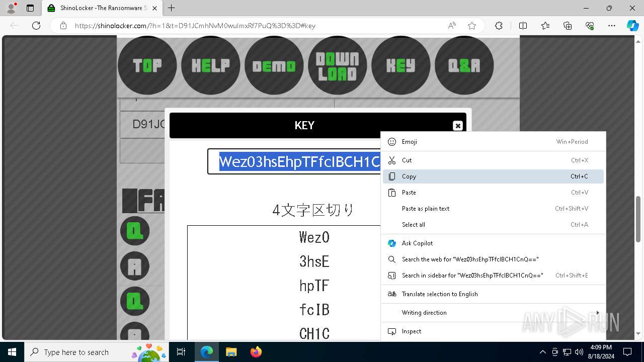Screen dimensions: 644x362
Task: Choose Paste from the context menu
Action: click(493, 193)
